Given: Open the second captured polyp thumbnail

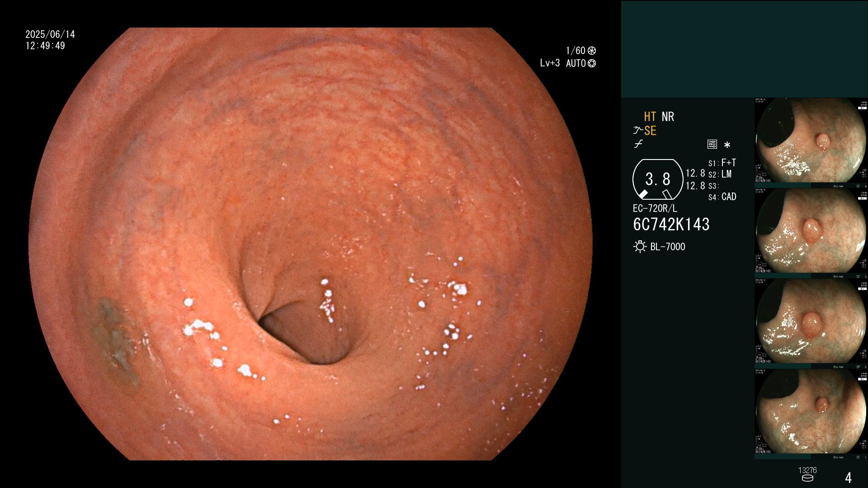Looking at the screenshot, I should click(x=811, y=233).
